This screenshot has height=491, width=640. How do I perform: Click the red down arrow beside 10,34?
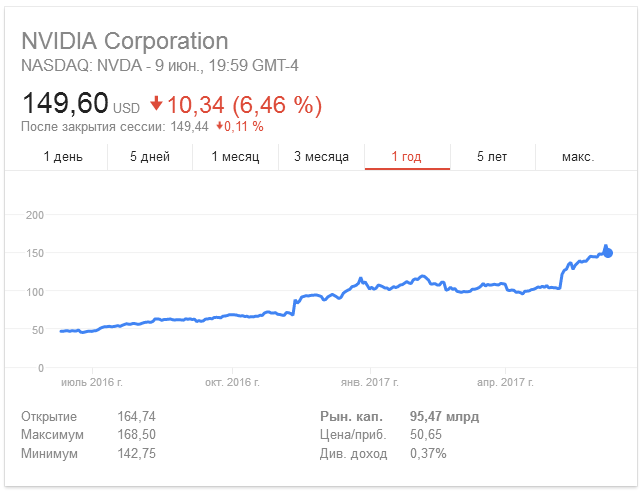point(156,104)
